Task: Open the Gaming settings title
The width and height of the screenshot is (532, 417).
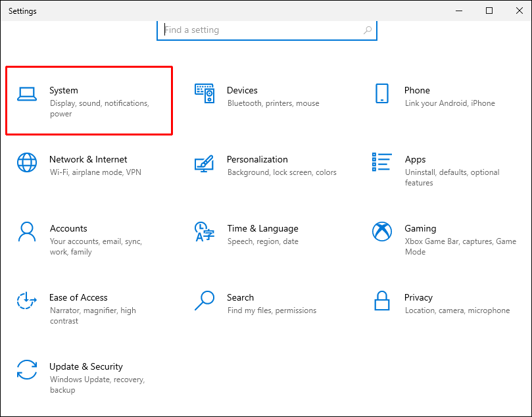Action: (420, 229)
